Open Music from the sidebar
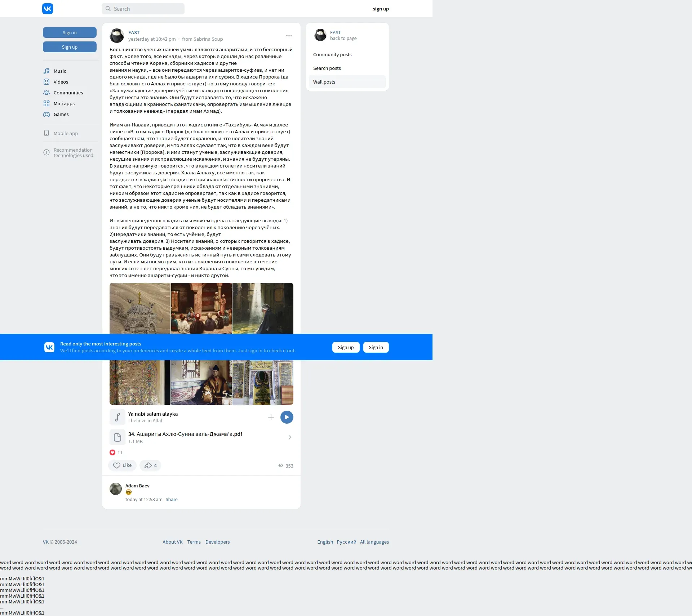The width and height of the screenshot is (692, 616). click(59, 71)
